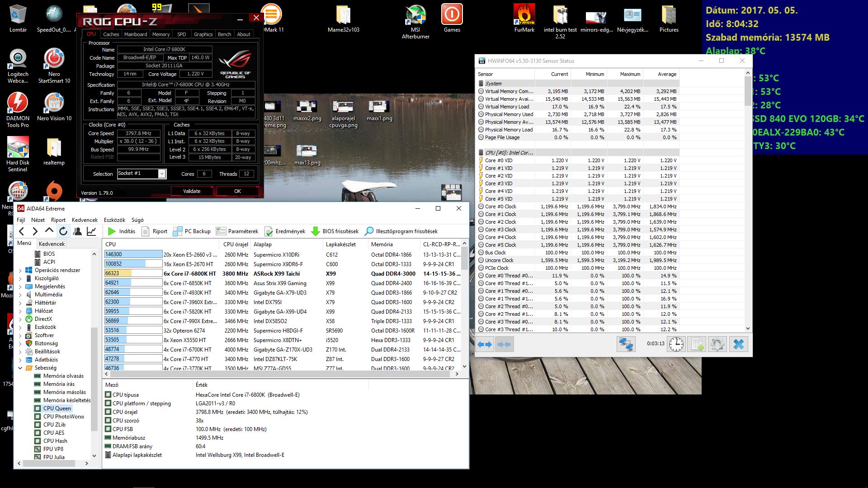Sort results by CPU órajel column header
The height and width of the screenshot is (488, 868).
[236, 244]
